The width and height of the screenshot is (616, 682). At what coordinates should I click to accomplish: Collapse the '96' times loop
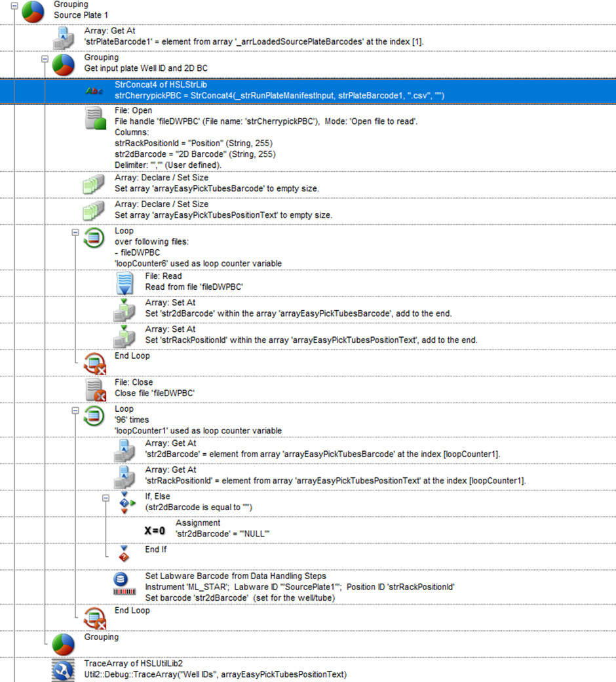75,411
